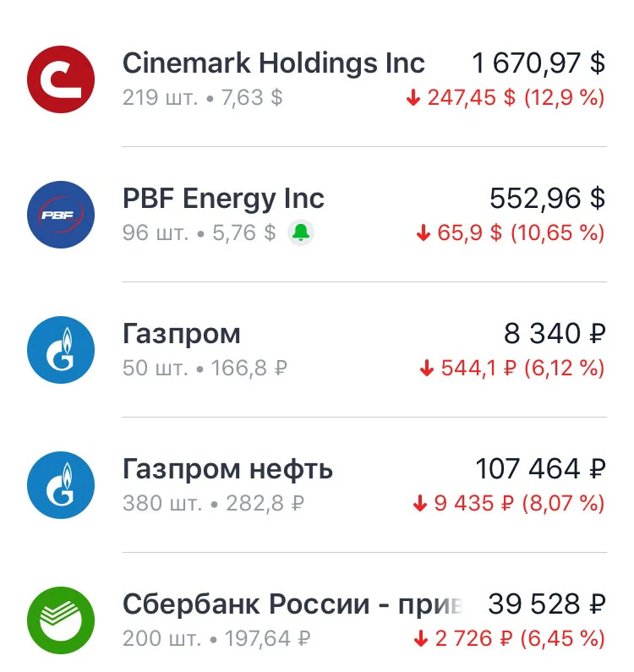634x672 pixels.
Task: Open the Газпром нефть stock entry
Action: tap(317, 484)
